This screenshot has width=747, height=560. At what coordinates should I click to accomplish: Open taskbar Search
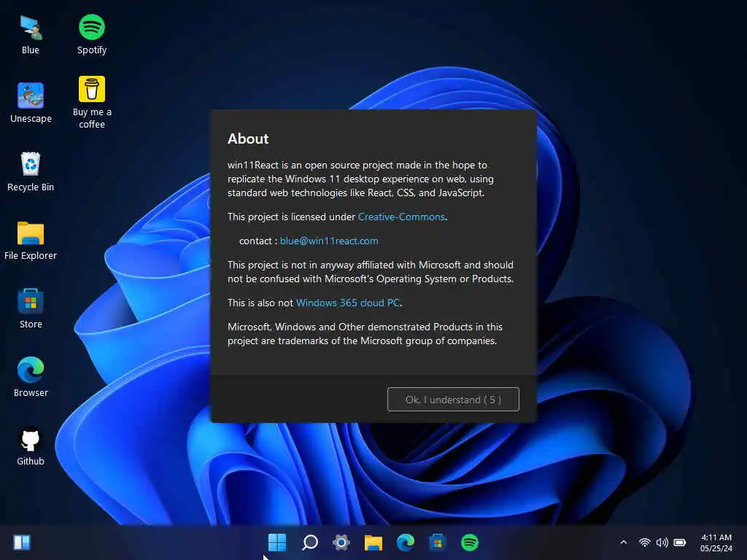coord(309,542)
